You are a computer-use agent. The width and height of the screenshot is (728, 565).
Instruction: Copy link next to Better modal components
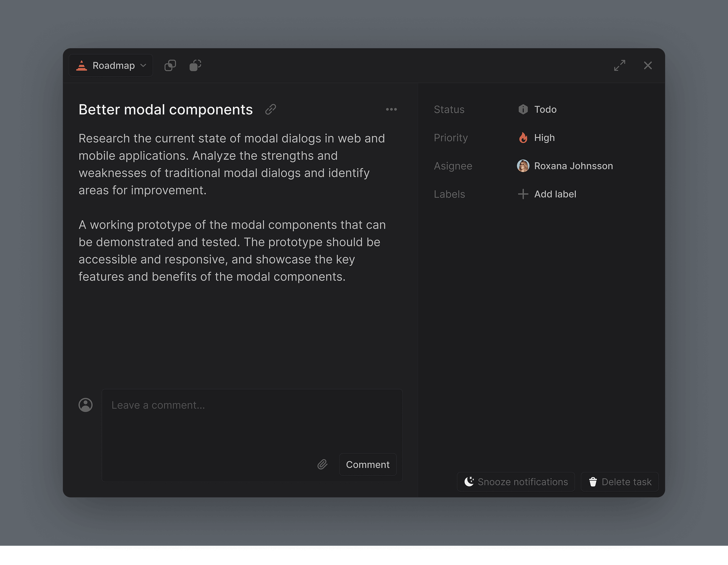pyautogui.click(x=271, y=109)
